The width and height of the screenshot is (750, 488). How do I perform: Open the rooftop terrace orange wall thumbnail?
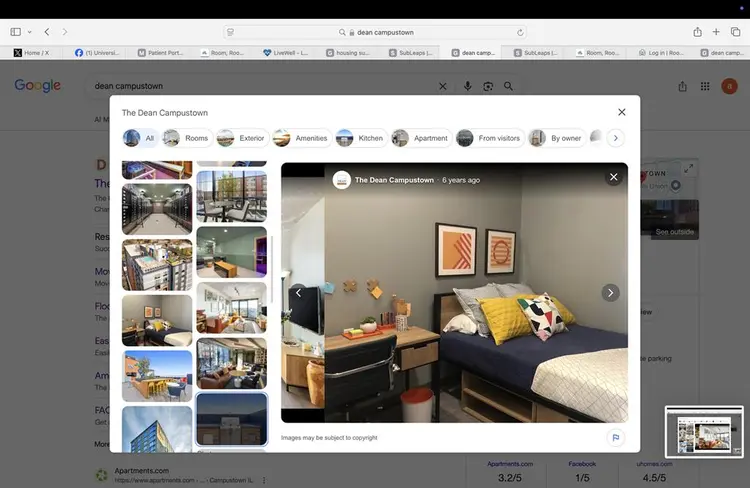point(157,376)
